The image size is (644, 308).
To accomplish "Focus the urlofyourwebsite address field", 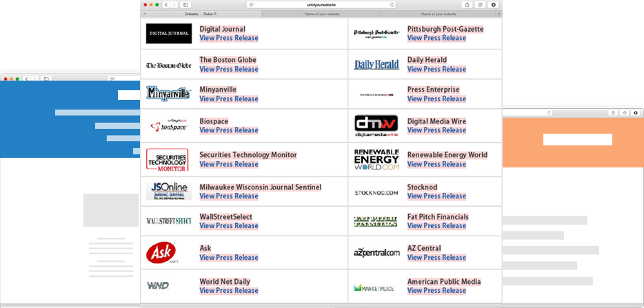I will coord(321,5).
